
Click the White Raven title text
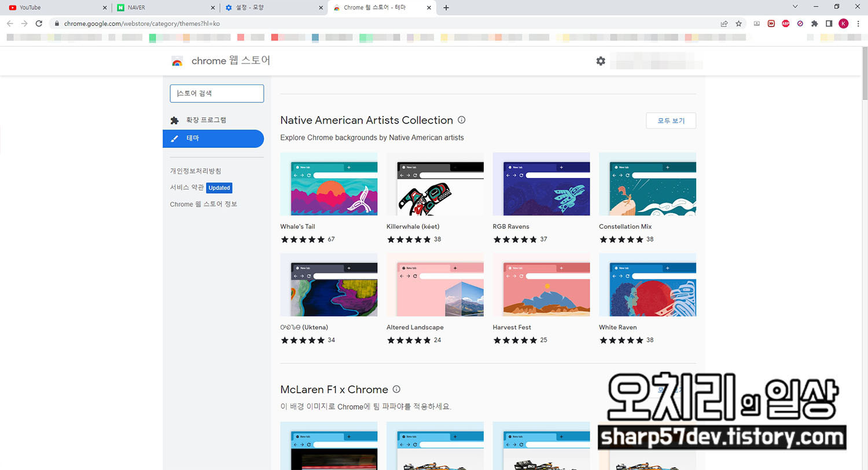point(617,327)
